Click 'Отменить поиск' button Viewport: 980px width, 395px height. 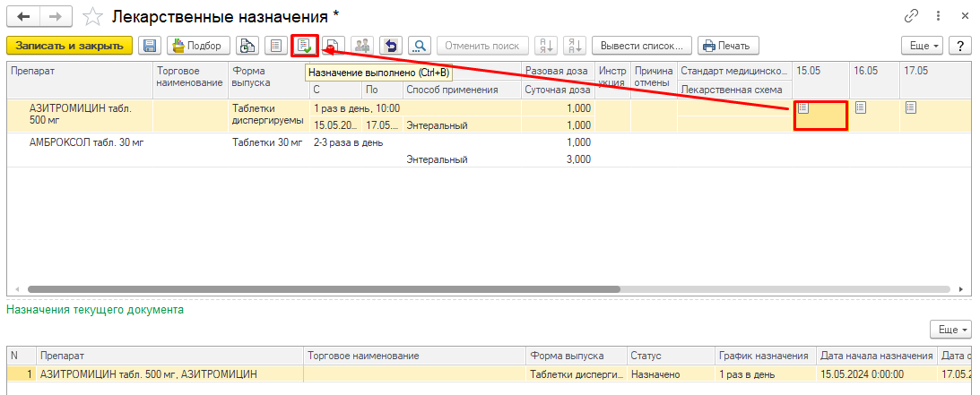click(x=482, y=46)
